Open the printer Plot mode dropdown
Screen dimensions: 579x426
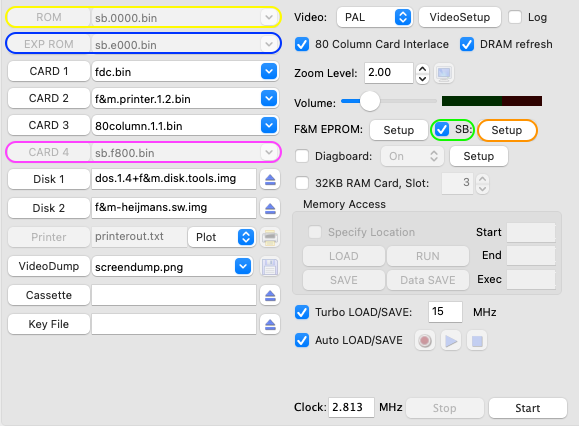pyautogui.click(x=222, y=237)
